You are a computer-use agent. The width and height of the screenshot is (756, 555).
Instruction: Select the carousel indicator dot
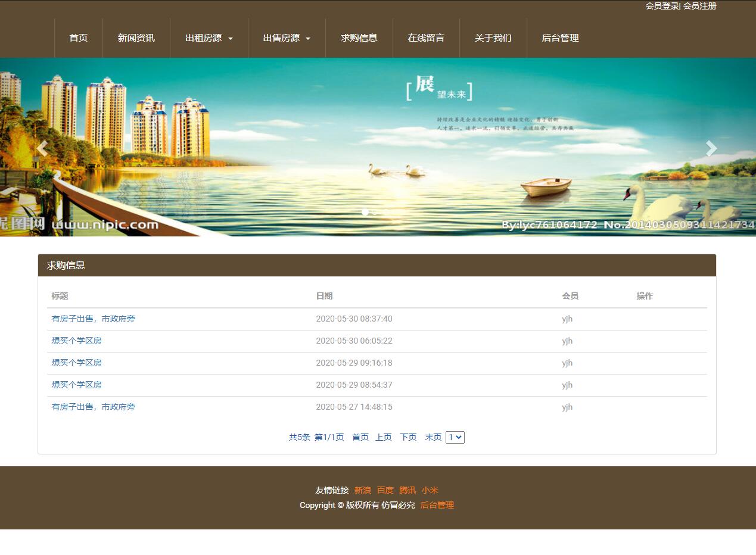(x=365, y=211)
